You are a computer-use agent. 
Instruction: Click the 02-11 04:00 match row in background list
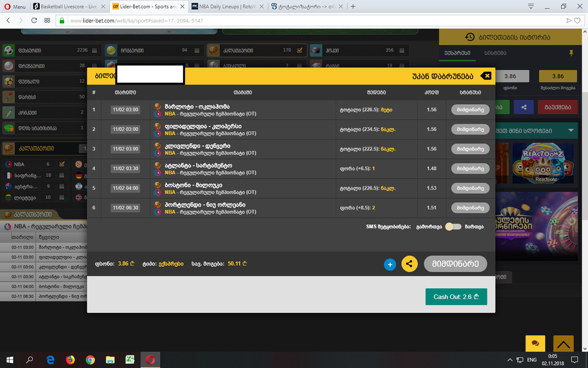(x=44, y=286)
